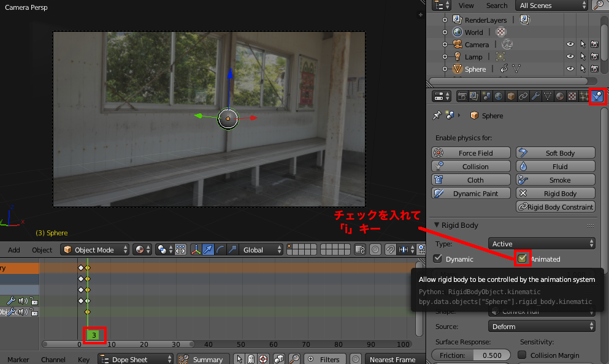Open the Object properties cube tab

511,96
